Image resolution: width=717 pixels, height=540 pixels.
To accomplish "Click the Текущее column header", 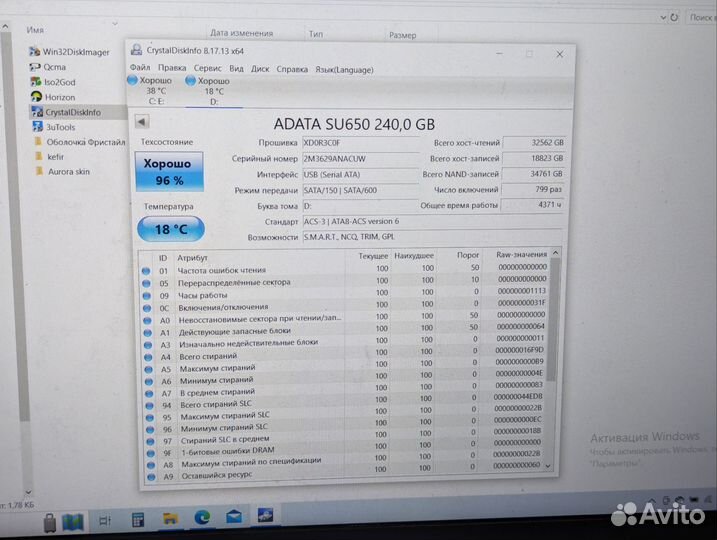I will tap(373, 256).
